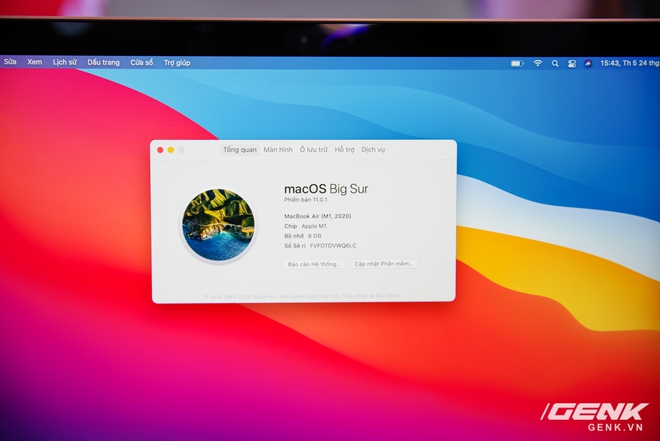660x441 pixels.
Task: Open the Trợ giúp menu
Action: point(177,63)
